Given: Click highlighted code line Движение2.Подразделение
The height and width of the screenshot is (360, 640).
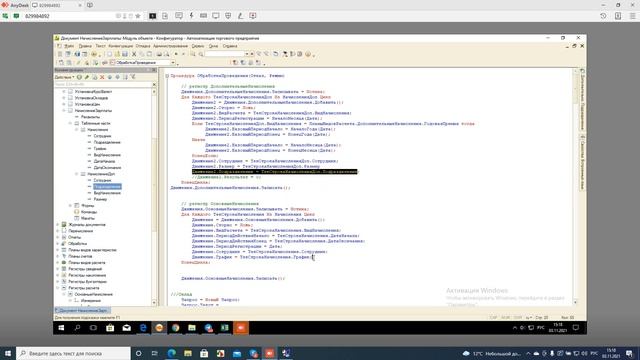Looking at the screenshot, I should point(275,172).
